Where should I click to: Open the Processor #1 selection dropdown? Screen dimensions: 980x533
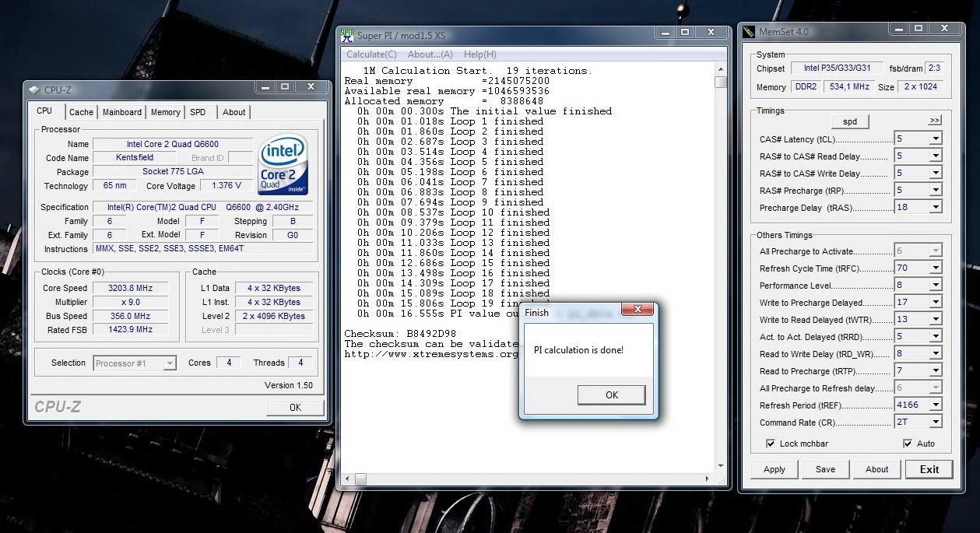click(x=169, y=363)
